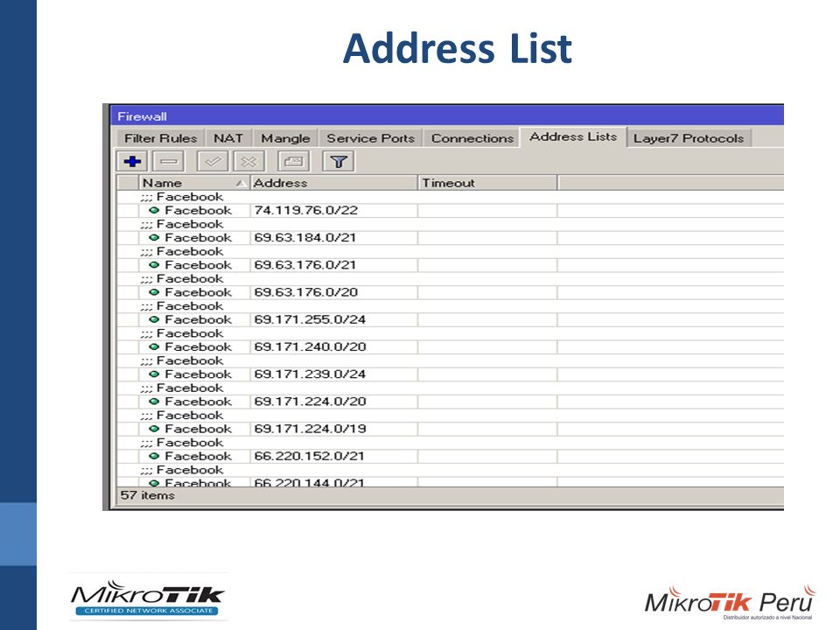This screenshot has height=630, width=840.
Task: Click Facebook name in 69.171.224.0/19 row
Action: [199, 429]
